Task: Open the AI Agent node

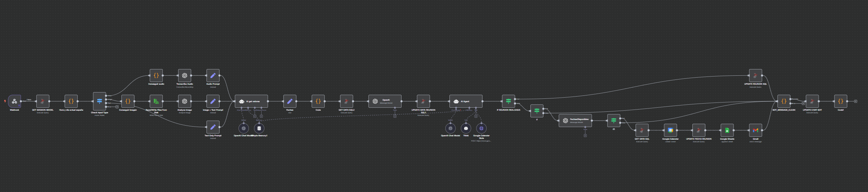Action: click(466, 101)
